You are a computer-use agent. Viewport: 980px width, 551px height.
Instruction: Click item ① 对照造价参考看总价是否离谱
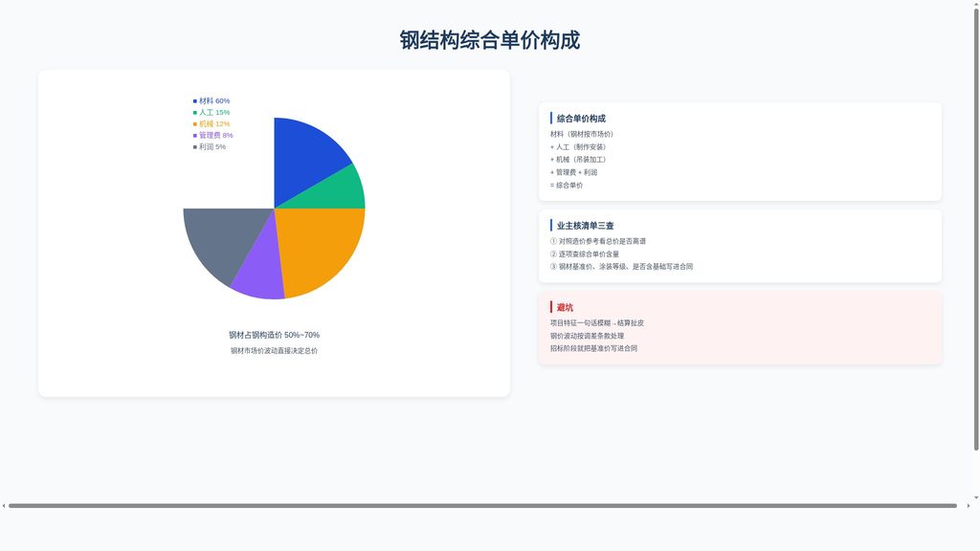click(598, 241)
